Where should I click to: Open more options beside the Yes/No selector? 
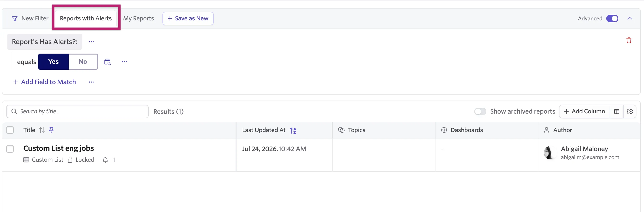point(124,62)
